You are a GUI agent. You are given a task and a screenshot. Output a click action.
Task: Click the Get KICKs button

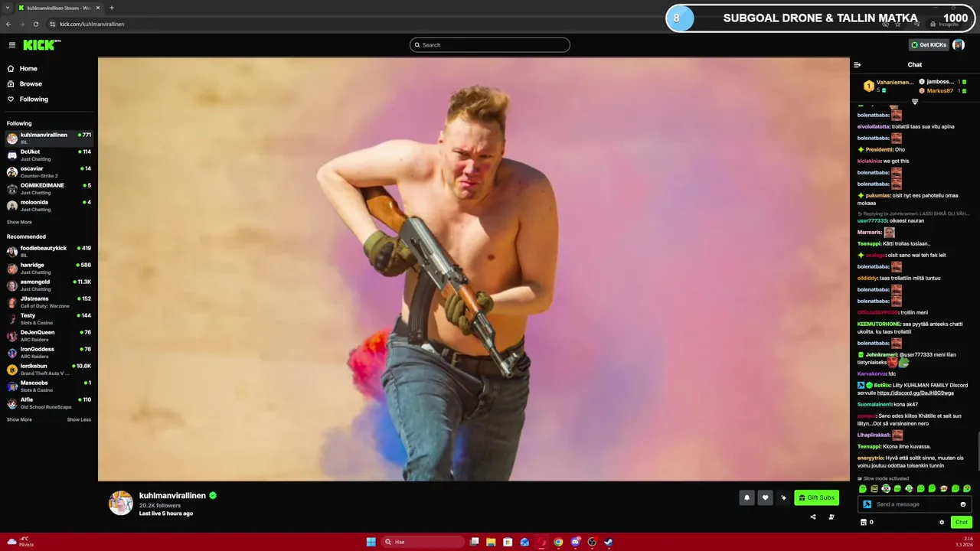[928, 45]
